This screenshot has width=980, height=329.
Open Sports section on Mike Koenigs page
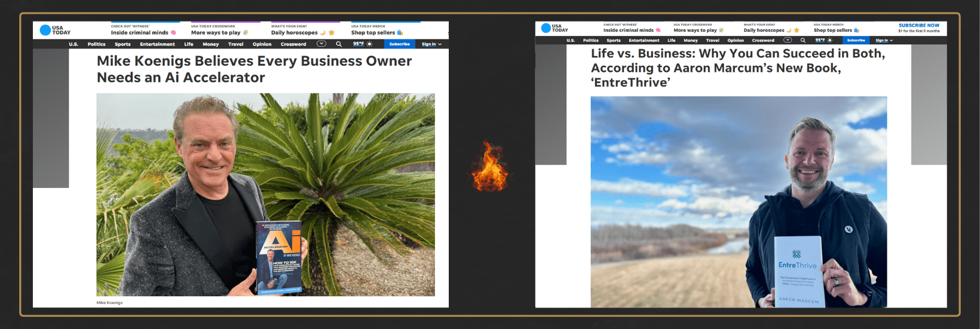click(122, 44)
